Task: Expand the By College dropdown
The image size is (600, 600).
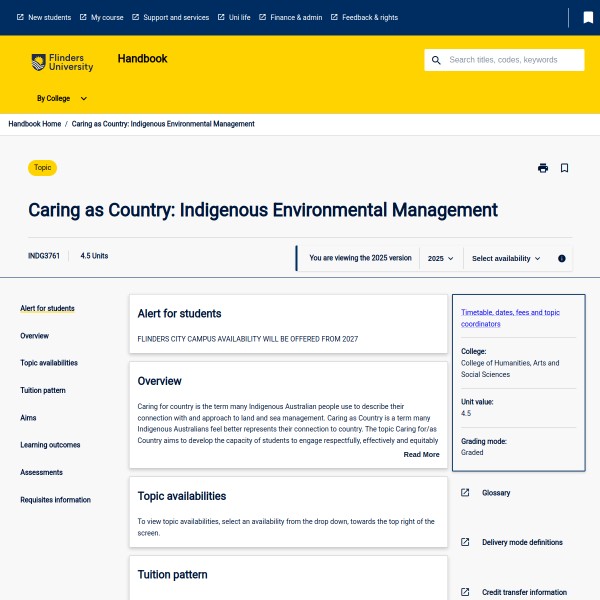Action: coord(62,99)
